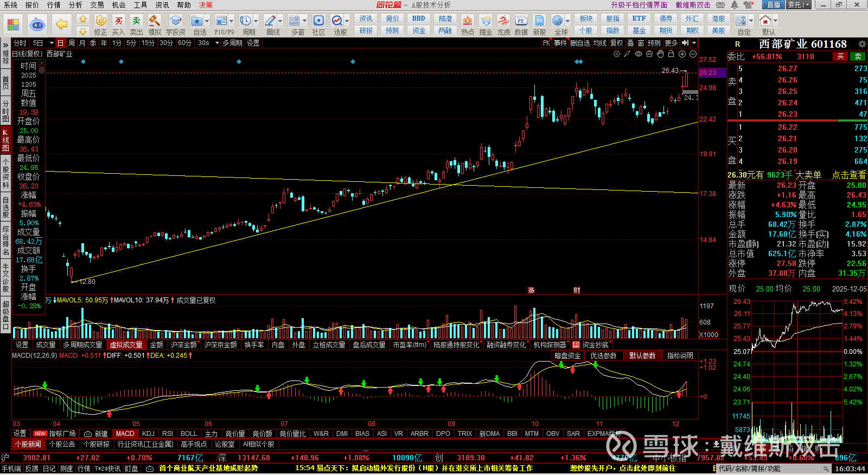The width and height of the screenshot is (868, 475).
Task: Switch to KDJ indicator tab
Action: [x=148, y=434]
